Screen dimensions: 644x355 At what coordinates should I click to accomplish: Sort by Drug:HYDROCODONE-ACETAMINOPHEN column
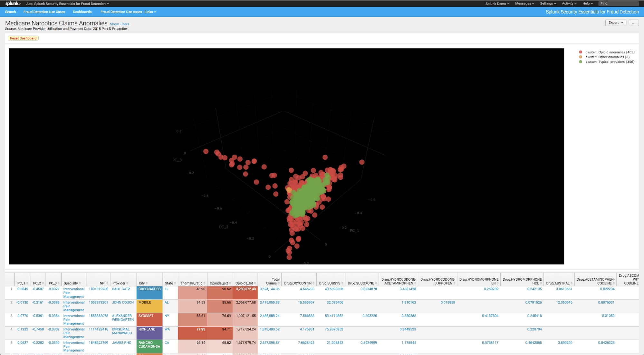coord(399,281)
